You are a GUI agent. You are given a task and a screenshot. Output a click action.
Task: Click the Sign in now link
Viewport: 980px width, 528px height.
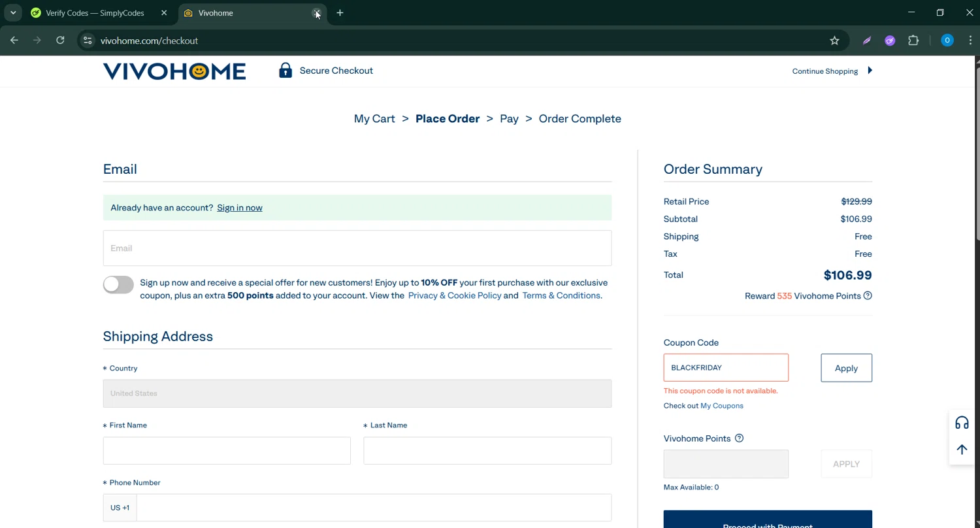pyautogui.click(x=240, y=208)
